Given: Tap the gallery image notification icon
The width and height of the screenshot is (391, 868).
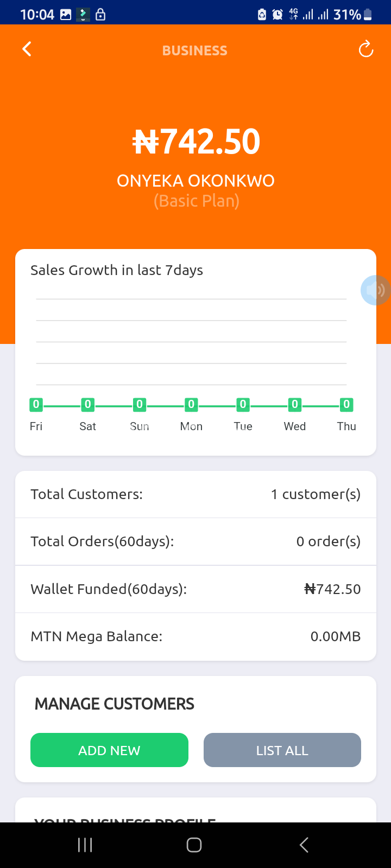Looking at the screenshot, I should click(66, 15).
